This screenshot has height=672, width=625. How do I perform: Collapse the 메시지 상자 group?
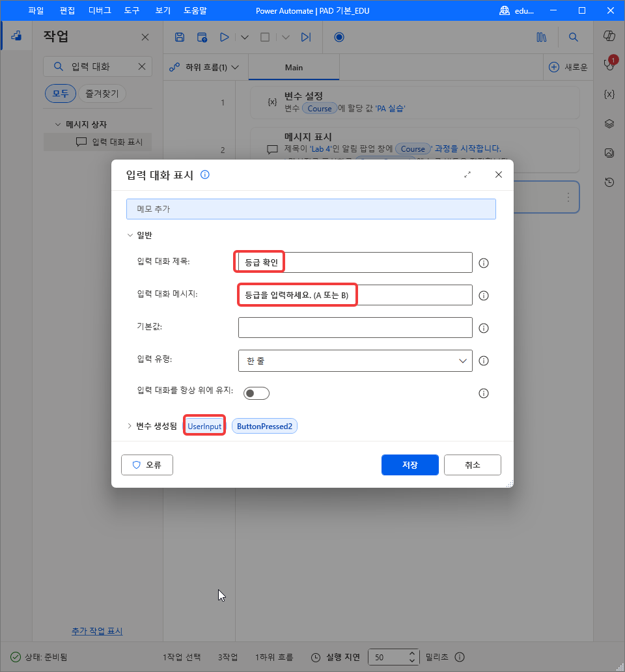[58, 124]
